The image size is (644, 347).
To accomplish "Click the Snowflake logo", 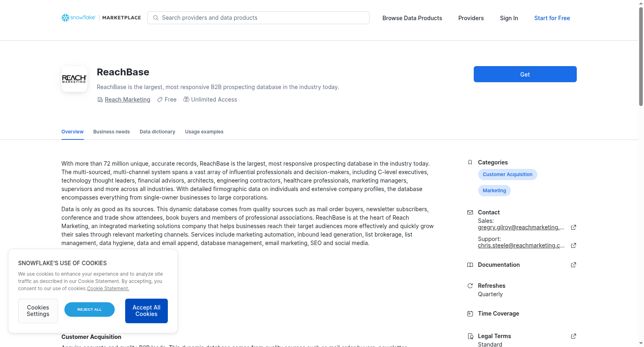I will click(x=78, y=18).
